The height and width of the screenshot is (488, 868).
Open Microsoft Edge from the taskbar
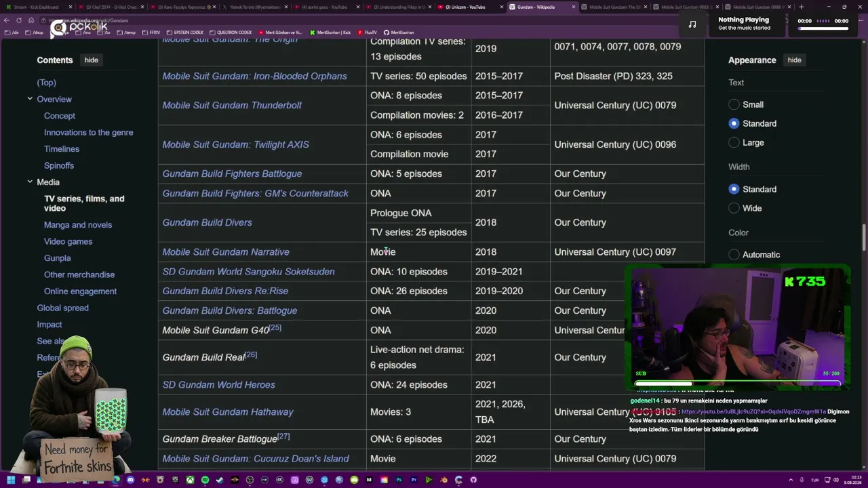tap(116, 480)
